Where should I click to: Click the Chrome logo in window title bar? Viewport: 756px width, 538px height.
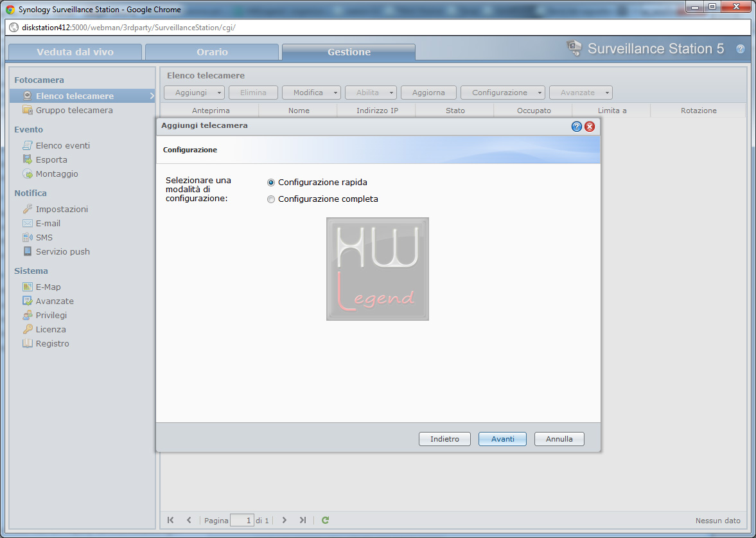[10, 9]
